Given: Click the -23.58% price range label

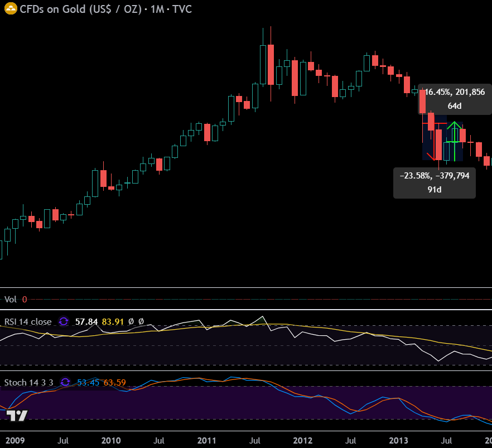Looking at the screenshot, I should click(435, 183).
